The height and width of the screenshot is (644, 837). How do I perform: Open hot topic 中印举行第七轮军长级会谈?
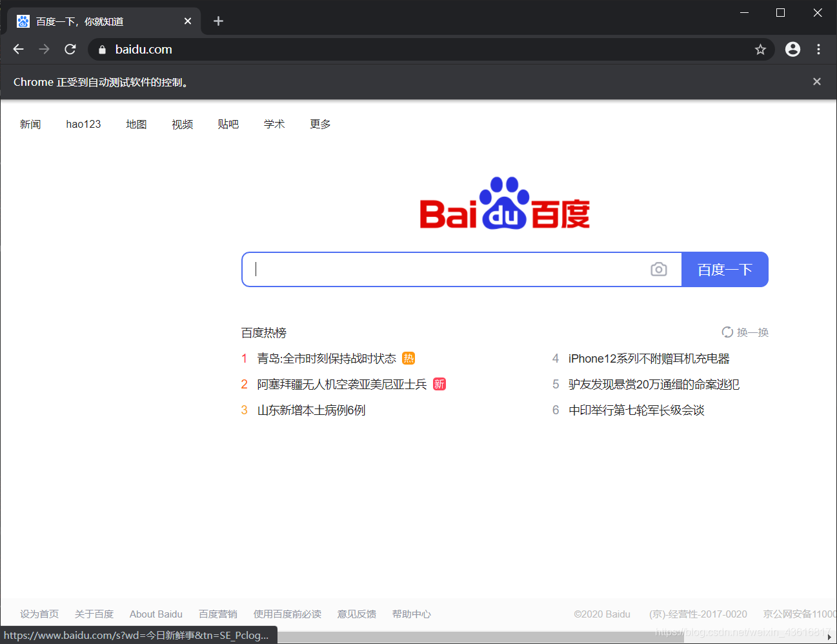pos(636,410)
